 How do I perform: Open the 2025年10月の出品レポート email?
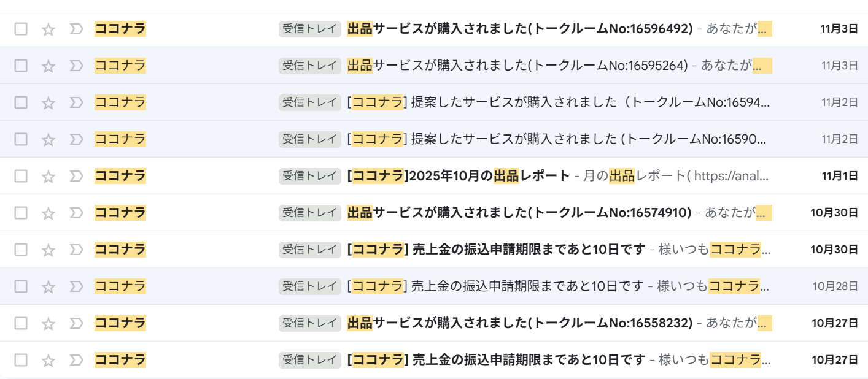click(x=459, y=176)
